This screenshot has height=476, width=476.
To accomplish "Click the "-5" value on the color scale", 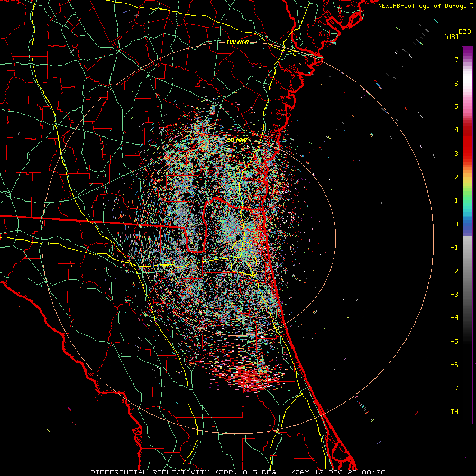I will (454, 342).
